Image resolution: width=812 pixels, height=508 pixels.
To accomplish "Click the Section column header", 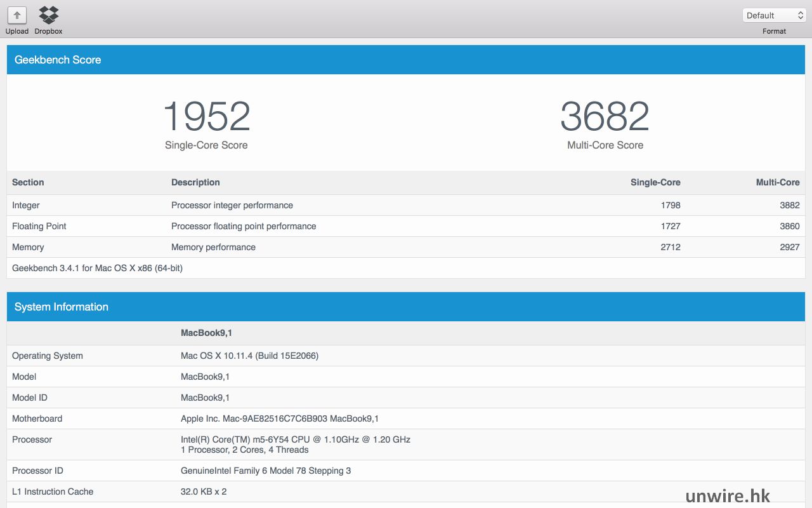I will tap(28, 182).
